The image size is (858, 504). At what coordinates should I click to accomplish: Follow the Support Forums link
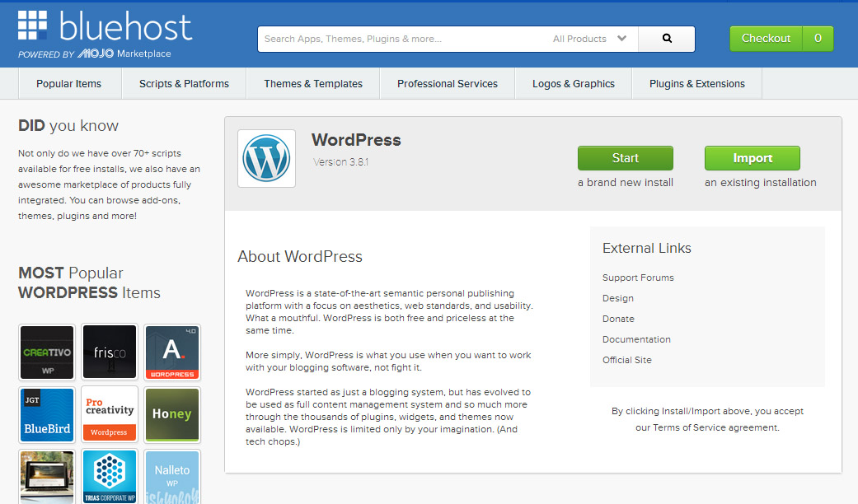click(x=638, y=278)
